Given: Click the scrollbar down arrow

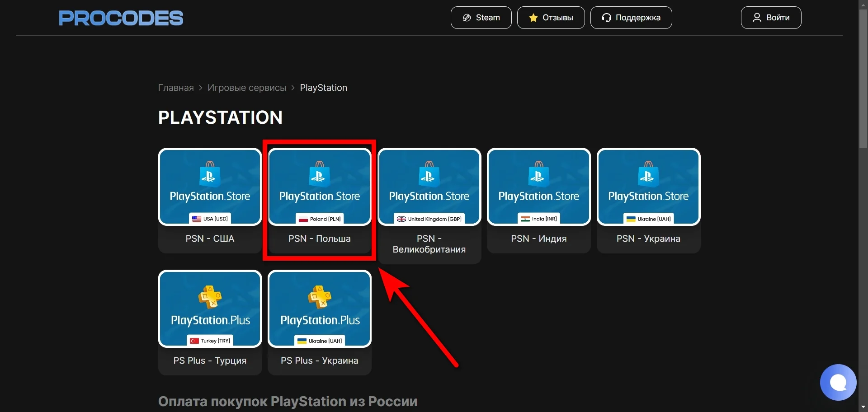Looking at the screenshot, I should [863, 407].
